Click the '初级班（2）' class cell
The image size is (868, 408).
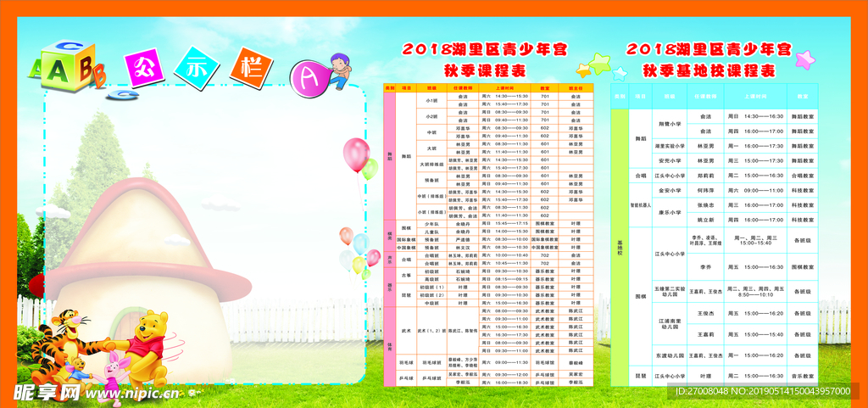point(431,295)
